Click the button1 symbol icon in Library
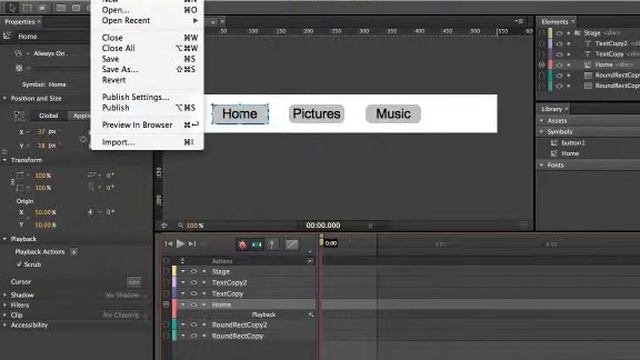Viewport: 640px width, 360px height. (554, 143)
